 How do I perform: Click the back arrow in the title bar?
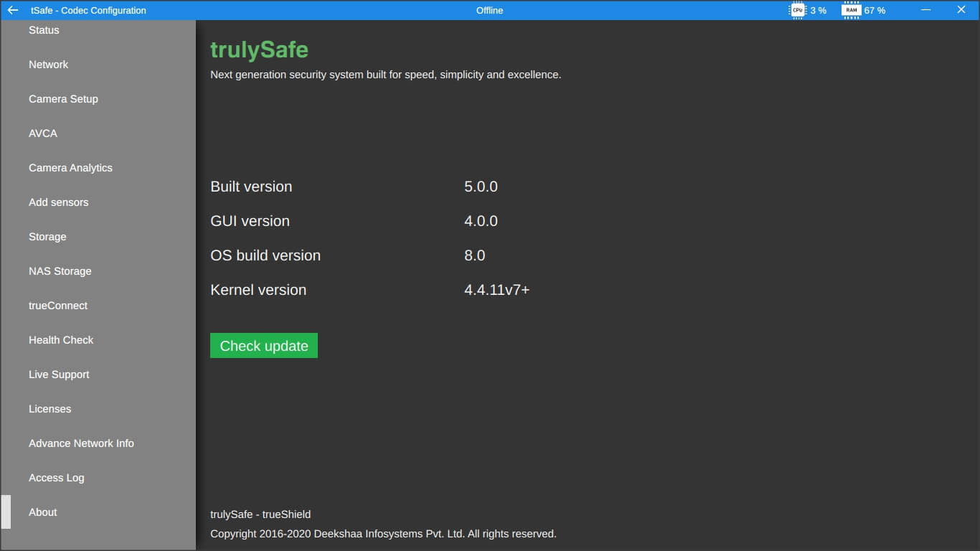(x=11, y=10)
